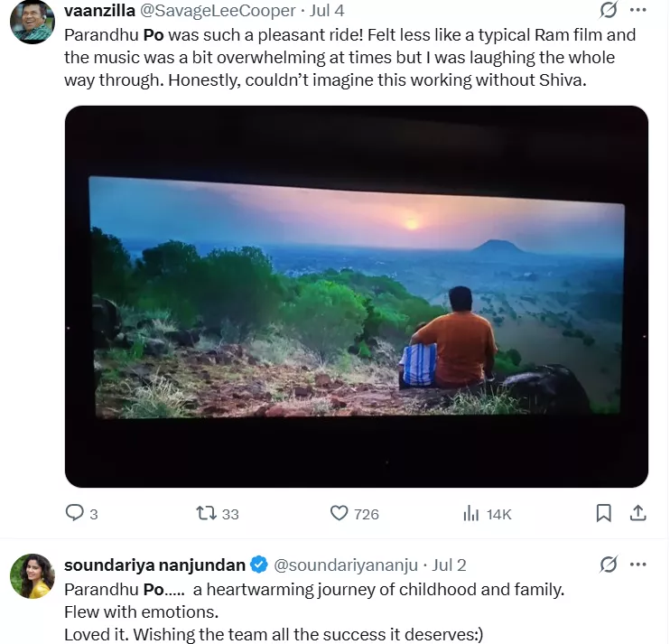Click soundariya nanjundan's display name
Image resolution: width=670 pixels, height=644 pixels.
tap(154, 565)
